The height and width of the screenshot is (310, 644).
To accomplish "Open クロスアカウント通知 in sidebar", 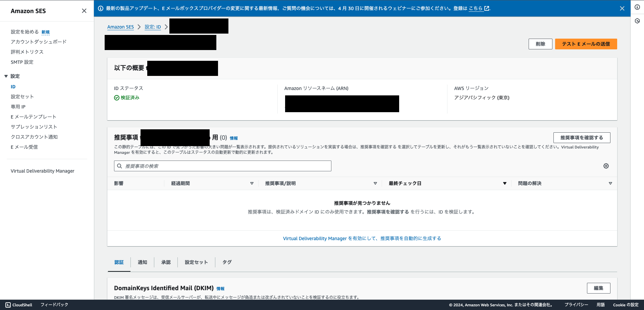I will coord(34,137).
